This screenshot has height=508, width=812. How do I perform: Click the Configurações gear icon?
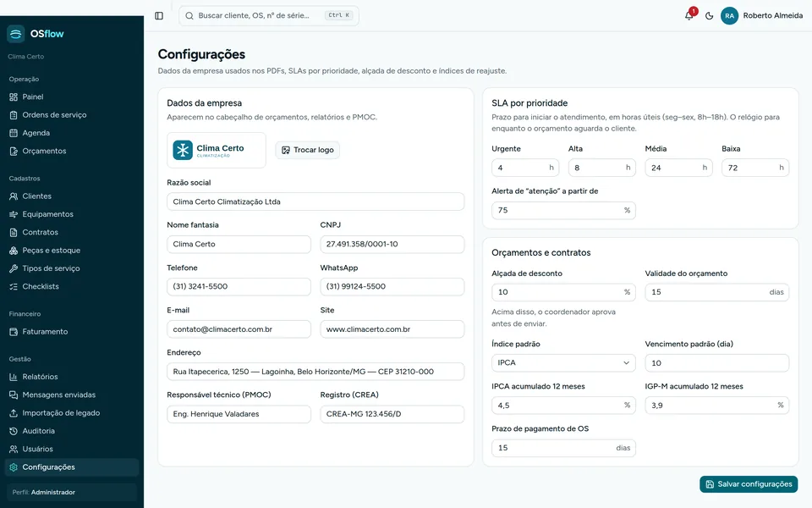point(14,467)
